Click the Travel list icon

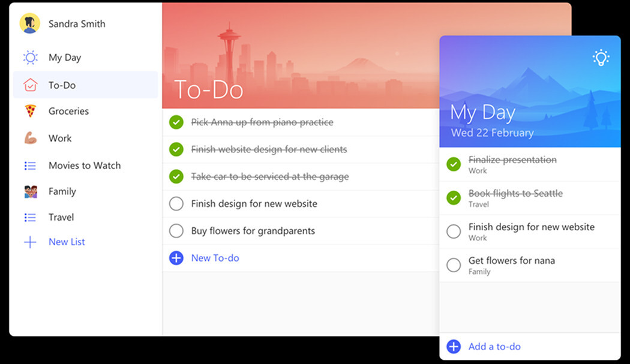(x=29, y=217)
